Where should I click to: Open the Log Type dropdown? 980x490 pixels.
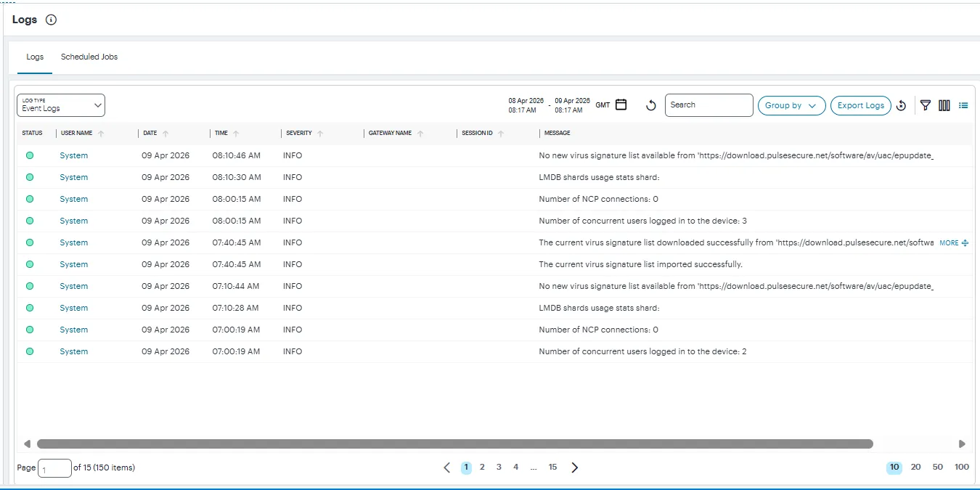point(61,105)
